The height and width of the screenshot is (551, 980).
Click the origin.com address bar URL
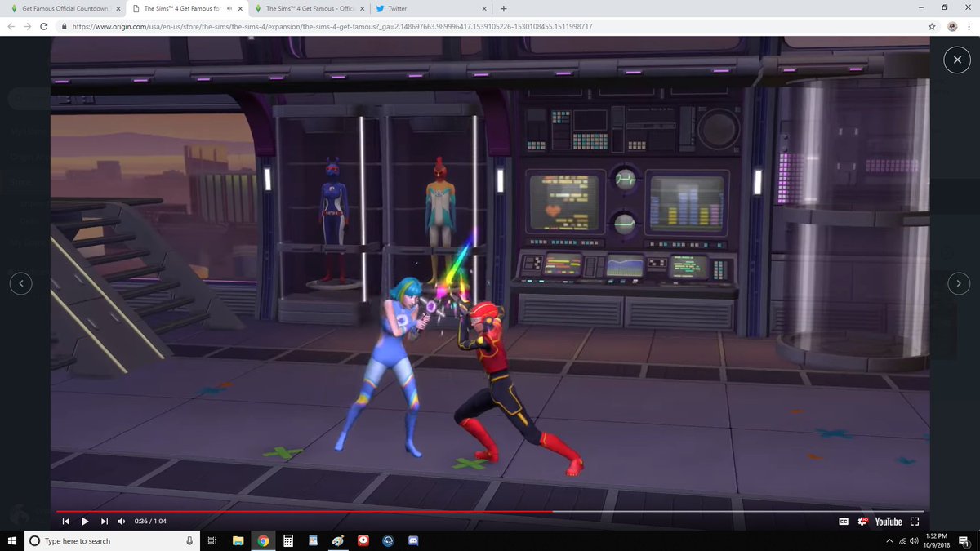pos(332,26)
